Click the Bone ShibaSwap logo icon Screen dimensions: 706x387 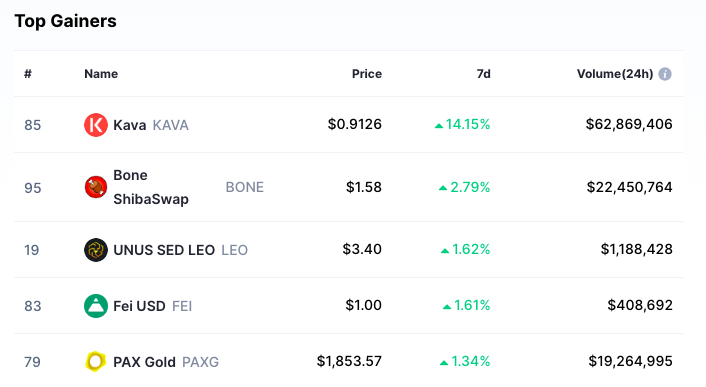(x=96, y=187)
